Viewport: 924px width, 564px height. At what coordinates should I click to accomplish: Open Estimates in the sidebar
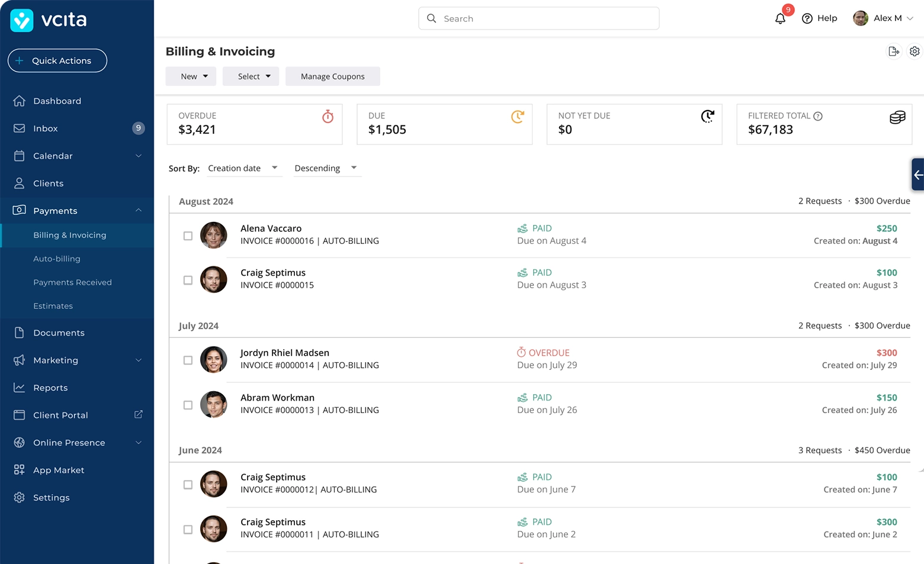(53, 306)
